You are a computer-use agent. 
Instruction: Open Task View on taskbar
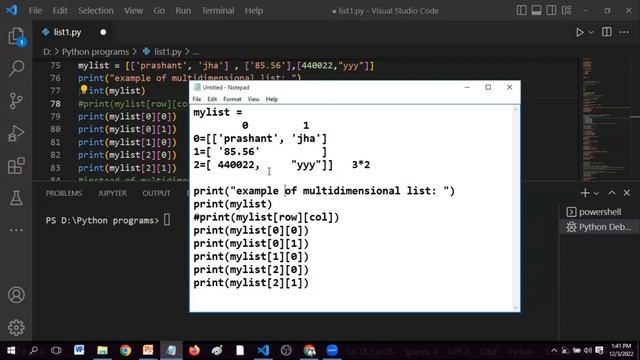56,350
